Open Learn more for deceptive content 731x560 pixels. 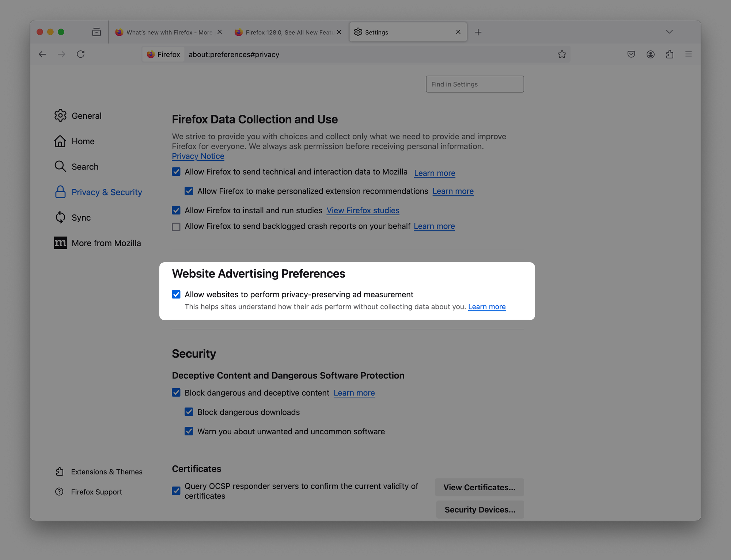click(x=354, y=393)
